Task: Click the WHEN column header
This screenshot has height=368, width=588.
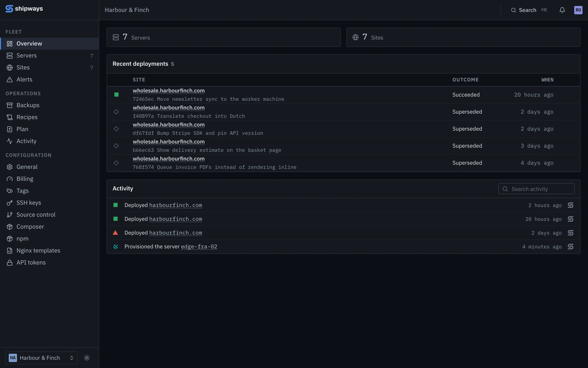Action: (x=547, y=80)
